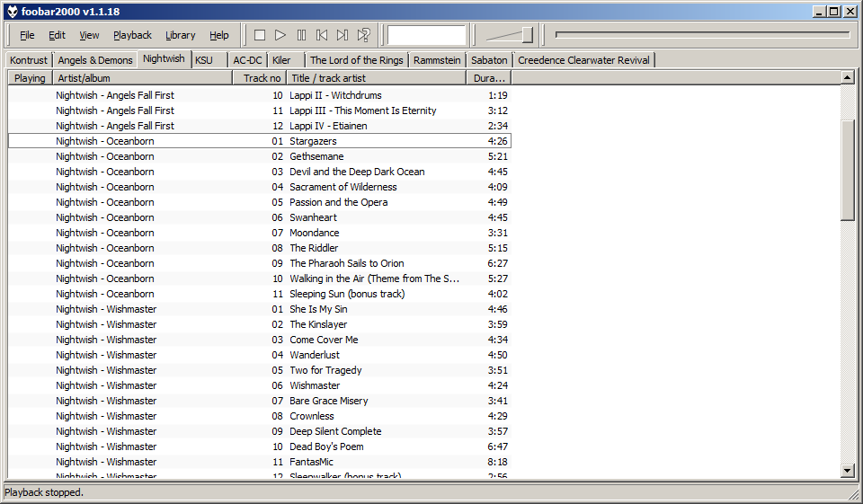Select Walking in the Air track
The width and height of the screenshot is (863, 504).
point(260,279)
